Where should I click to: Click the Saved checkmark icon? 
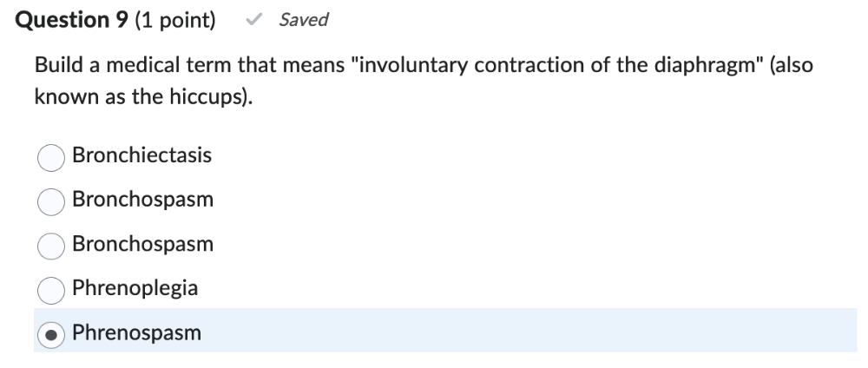(x=253, y=20)
